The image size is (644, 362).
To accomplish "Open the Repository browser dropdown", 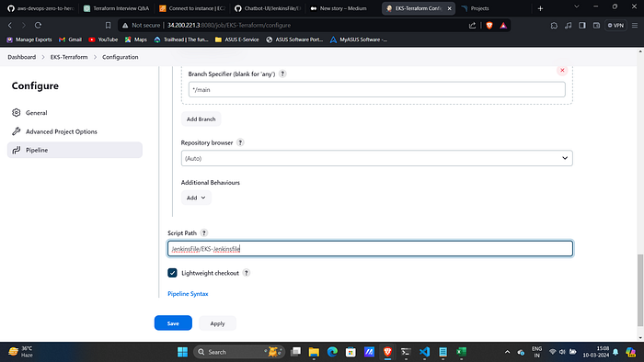I will coord(376,158).
